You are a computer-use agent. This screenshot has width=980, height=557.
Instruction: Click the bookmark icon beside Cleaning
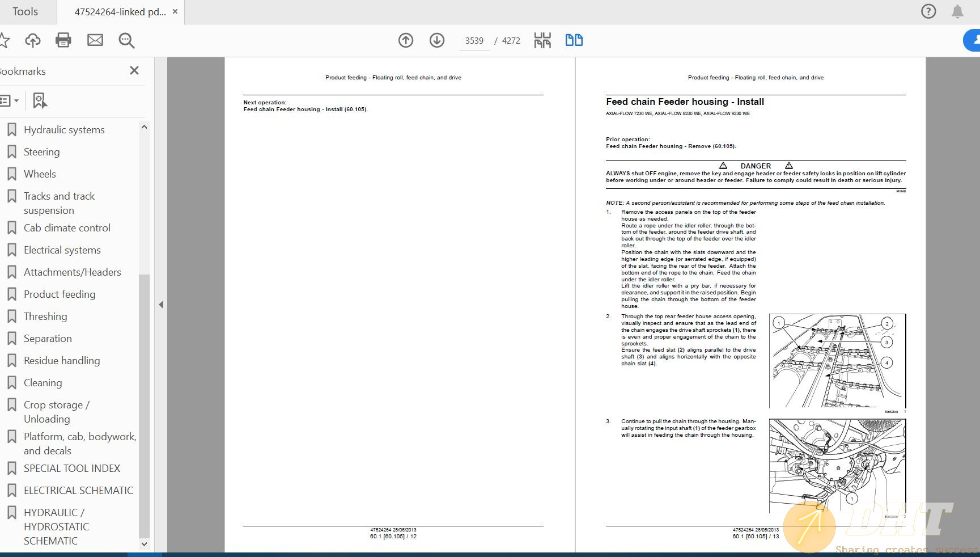click(11, 383)
